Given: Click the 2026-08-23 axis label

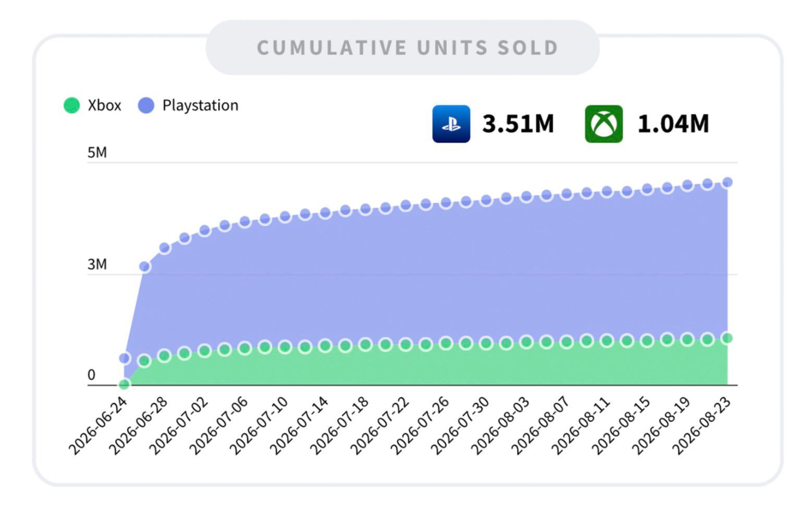Looking at the screenshot, I should pyautogui.click(x=702, y=426).
